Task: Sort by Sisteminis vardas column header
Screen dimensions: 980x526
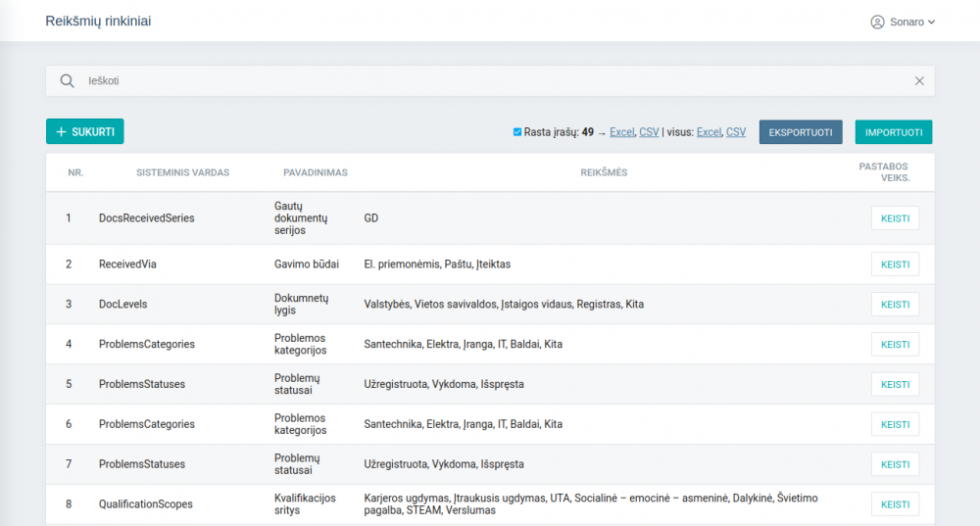Action: pyautogui.click(x=182, y=172)
